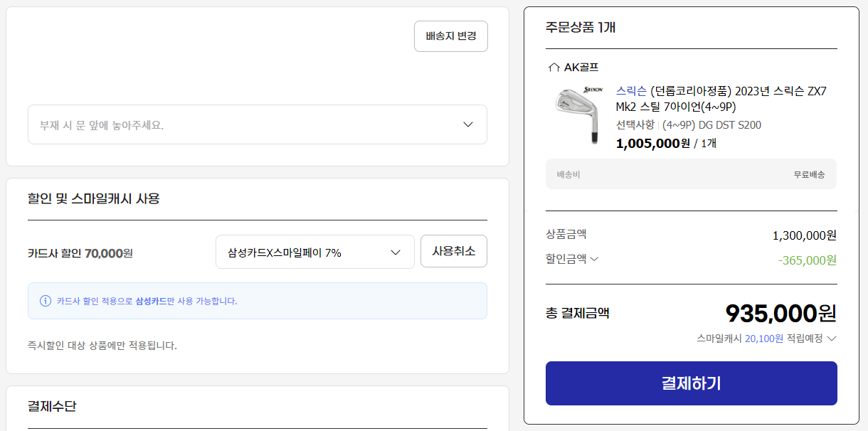Open the 삼성카드X스마일페이 7% card discount dropdown
The image size is (868, 431).
click(314, 252)
